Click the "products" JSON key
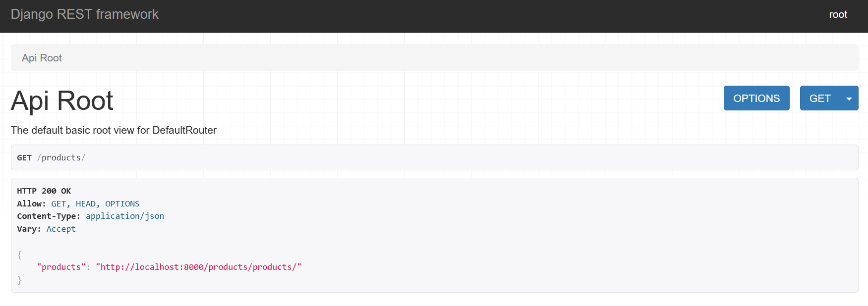This screenshot has height=306, width=868. 61,267
